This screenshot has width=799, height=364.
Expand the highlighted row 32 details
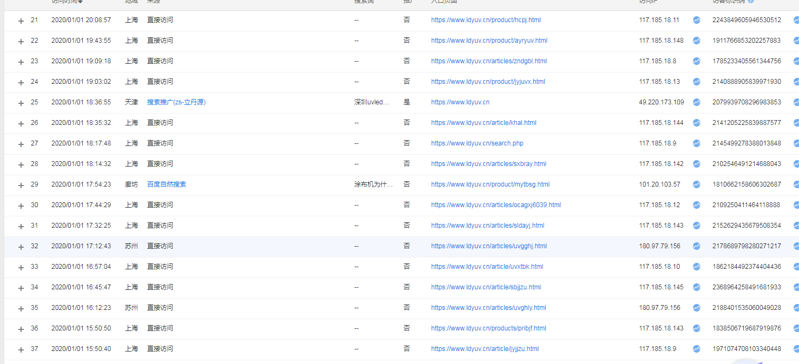point(21,247)
